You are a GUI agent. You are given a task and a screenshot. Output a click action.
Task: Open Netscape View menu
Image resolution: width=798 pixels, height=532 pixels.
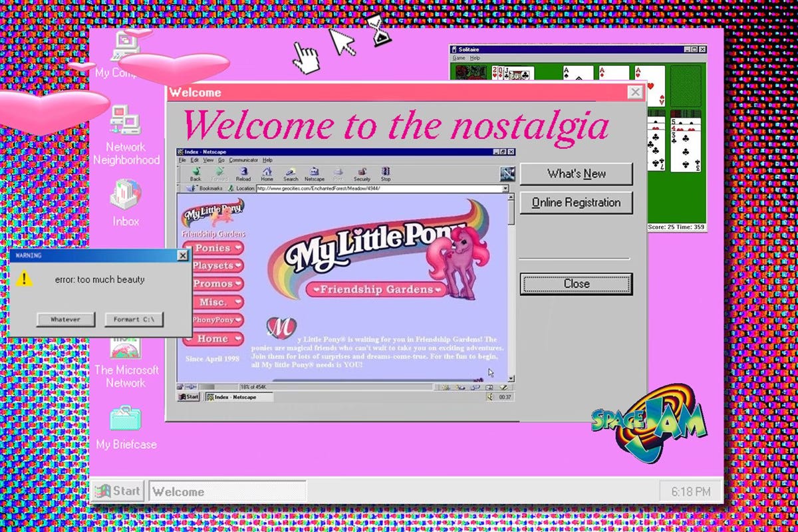(208, 160)
